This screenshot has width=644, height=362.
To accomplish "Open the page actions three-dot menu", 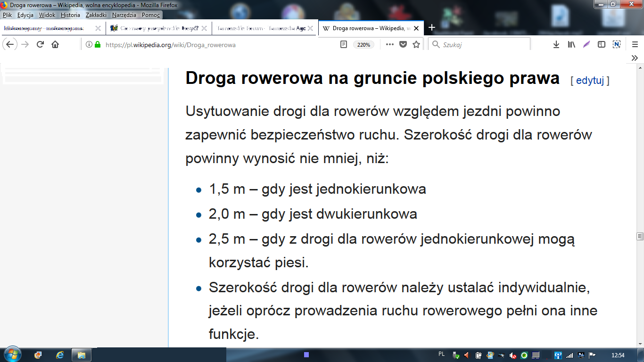I will (389, 44).
